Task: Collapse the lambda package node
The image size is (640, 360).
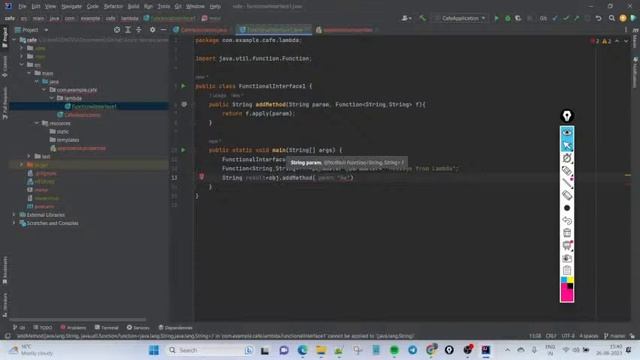Action: coord(51,98)
